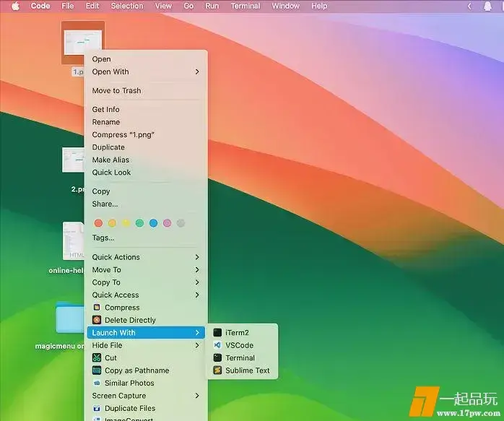Open the Go menu
Screen dimensions: 504x421
point(188,6)
